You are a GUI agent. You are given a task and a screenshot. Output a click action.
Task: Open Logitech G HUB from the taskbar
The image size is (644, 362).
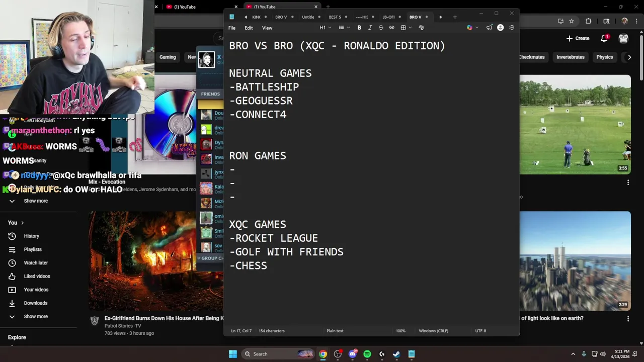click(x=382, y=354)
